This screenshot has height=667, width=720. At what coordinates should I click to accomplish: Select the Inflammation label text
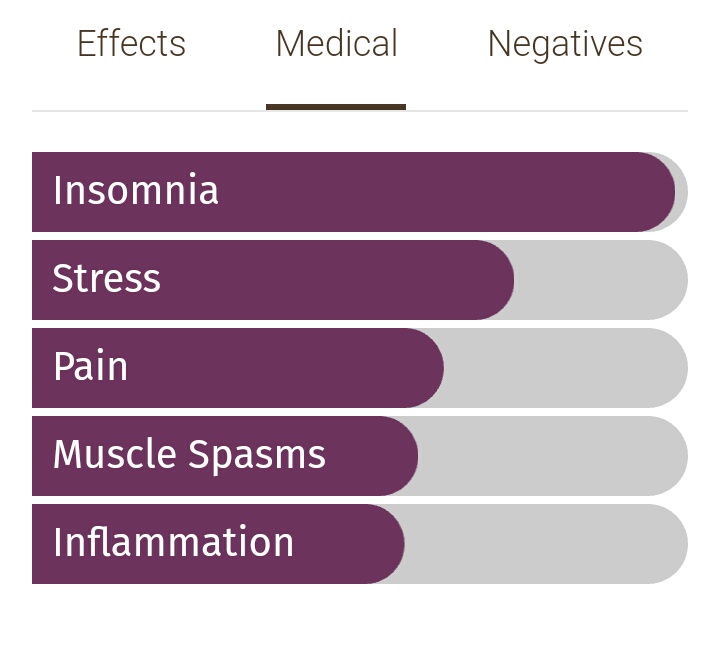coord(173,542)
